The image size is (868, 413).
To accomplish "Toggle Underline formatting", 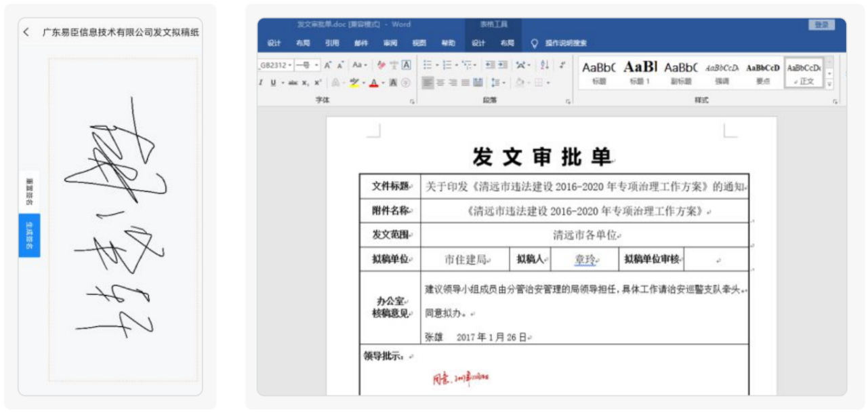I will click(x=273, y=83).
